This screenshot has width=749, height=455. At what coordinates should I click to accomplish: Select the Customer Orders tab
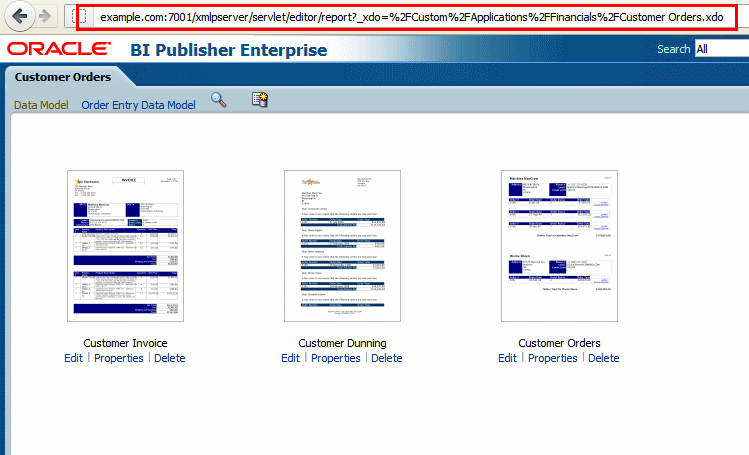pos(63,77)
